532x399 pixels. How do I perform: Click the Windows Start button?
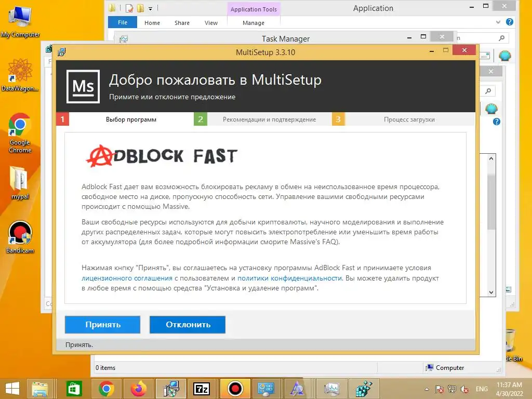click(12, 389)
